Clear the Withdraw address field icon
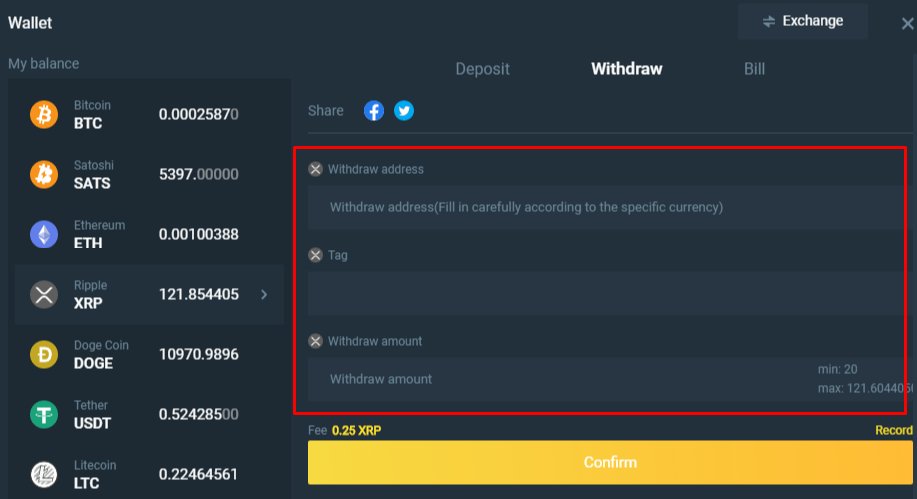This screenshot has height=499, width=917. 316,169
